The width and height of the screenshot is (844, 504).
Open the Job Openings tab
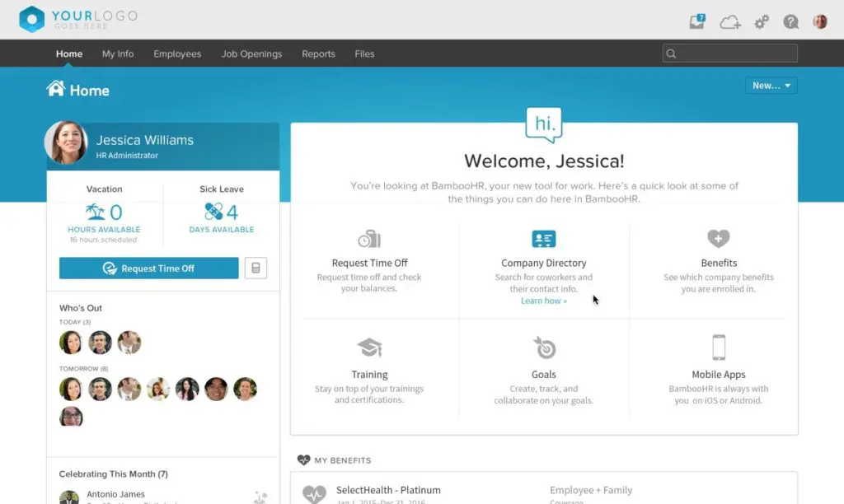click(x=251, y=54)
